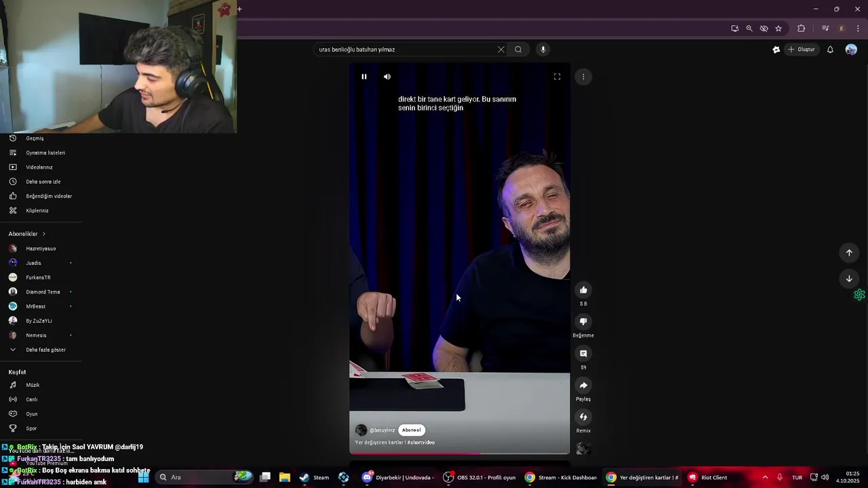Expand the Abonelikler section chevron

pos(44,234)
